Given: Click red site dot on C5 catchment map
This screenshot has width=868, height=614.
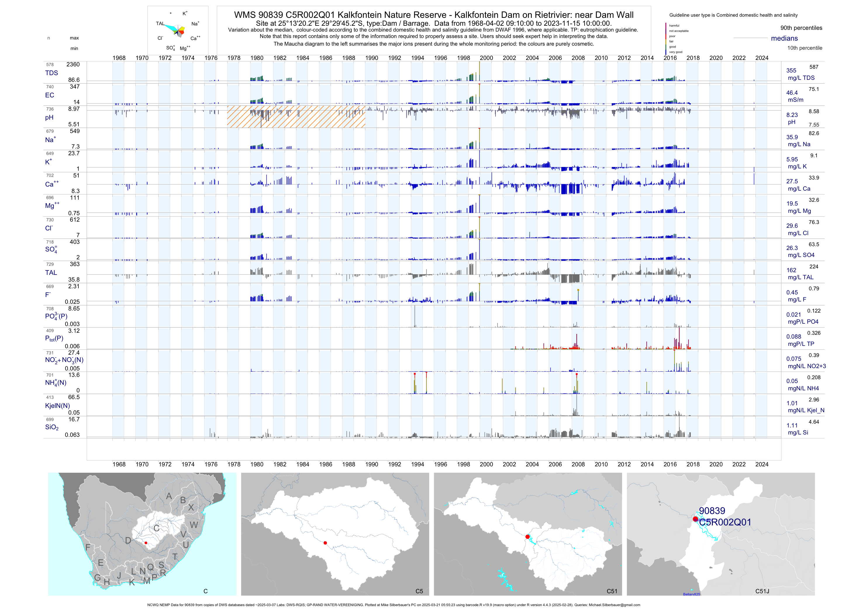Looking at the screenshot, I should 325,543.
